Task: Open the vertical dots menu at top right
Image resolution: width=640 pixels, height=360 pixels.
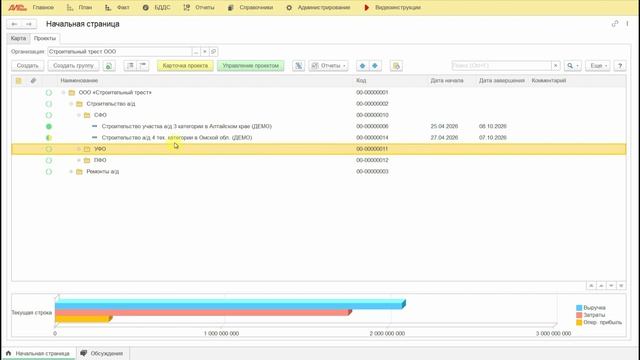Action: pos(627,24)
